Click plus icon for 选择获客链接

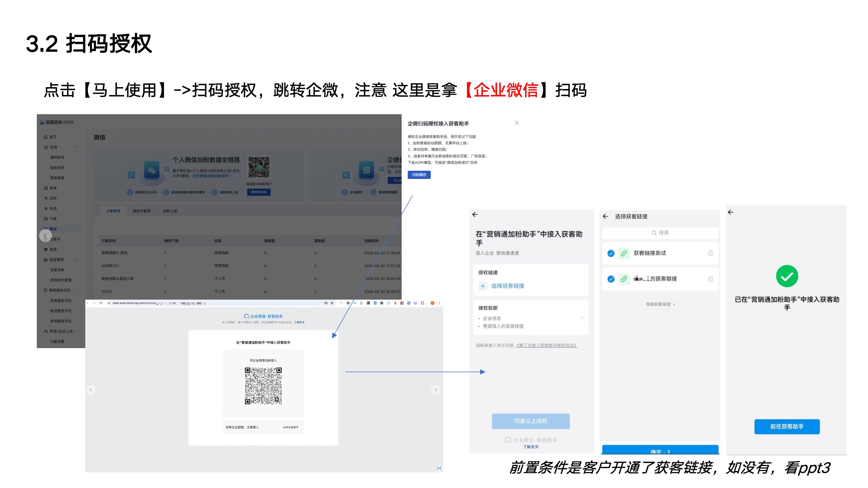483,286
